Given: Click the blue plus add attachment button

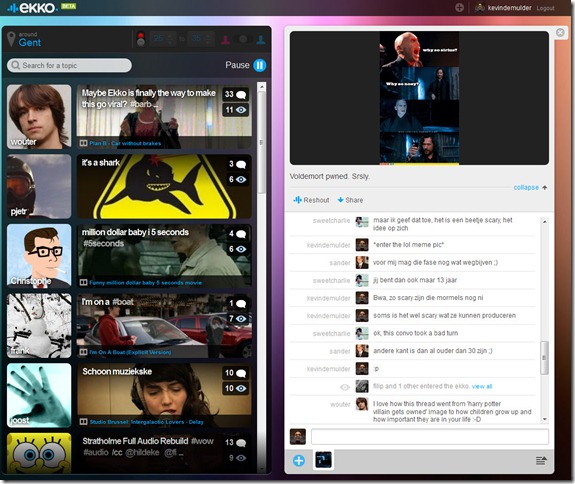Looking at the screenshot, I should coord(299,461).
